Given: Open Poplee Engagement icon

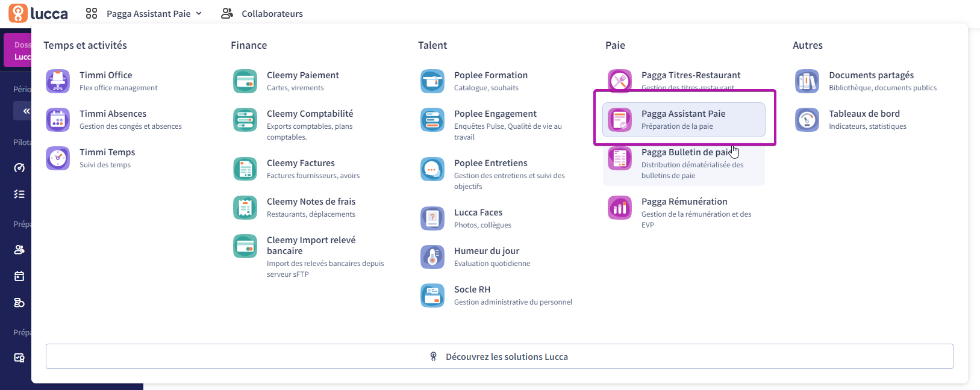Looking at the screenshot, I should pyautogui.click(x=432, y=120).
